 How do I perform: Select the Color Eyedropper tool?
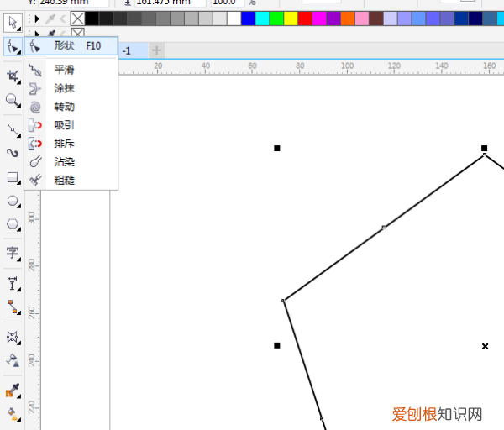13,391
